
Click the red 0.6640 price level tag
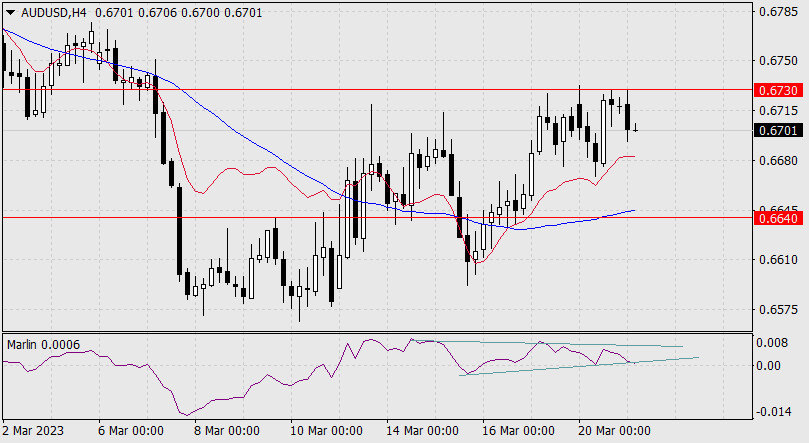click(777, 217)
